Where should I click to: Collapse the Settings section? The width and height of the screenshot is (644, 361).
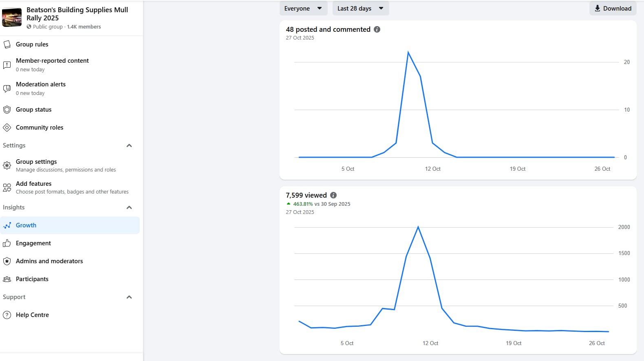129,145
